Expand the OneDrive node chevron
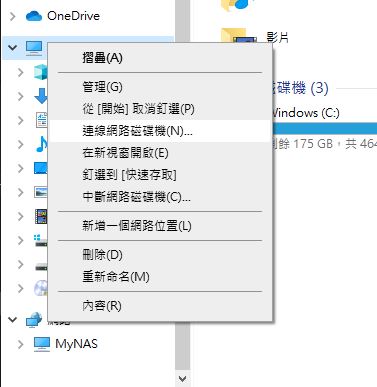The width and height of the screenshot is (377, 387). click(x=13, y=16)
